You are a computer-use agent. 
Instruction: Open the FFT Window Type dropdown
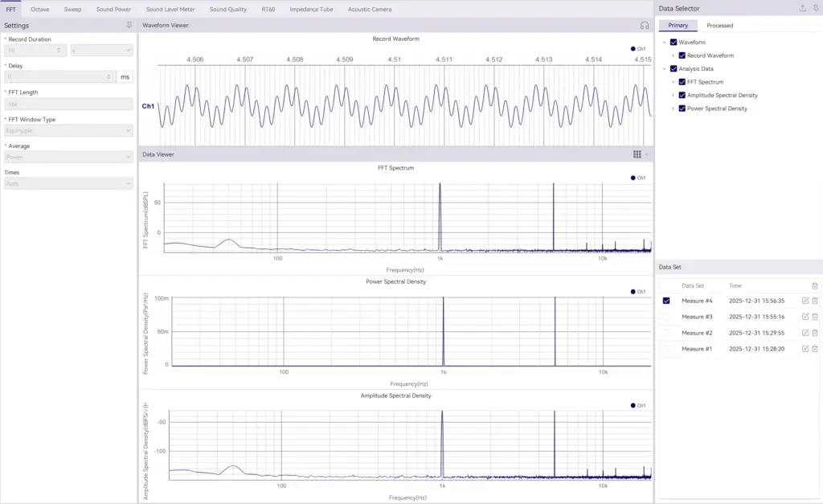click(x=68, y=130)
